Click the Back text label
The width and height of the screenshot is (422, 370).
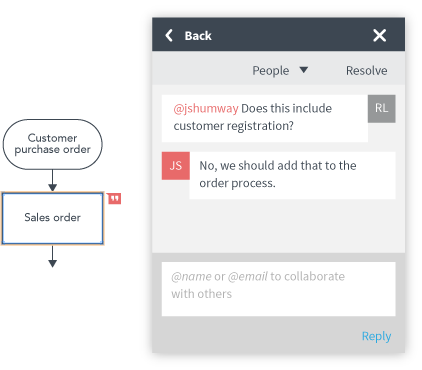[198, 36]
